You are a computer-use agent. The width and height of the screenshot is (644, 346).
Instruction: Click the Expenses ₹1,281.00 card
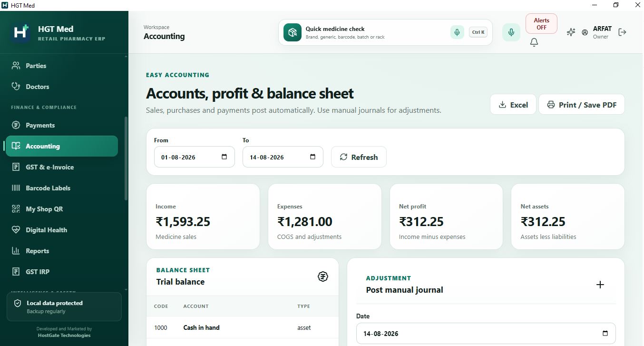pyautogui.click(x=325, y=217)
